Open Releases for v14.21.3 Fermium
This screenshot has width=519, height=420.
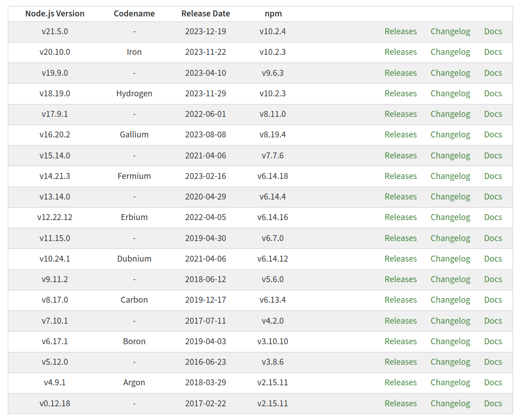pyautogui.click(x=401, y=176)
